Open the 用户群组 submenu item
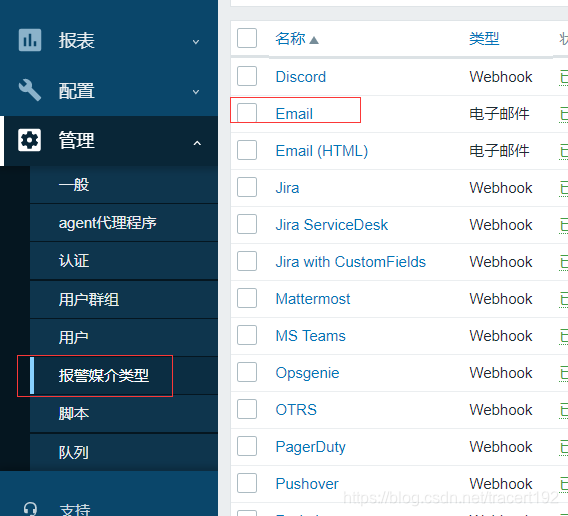The height and width of the screenshot is (516, 568). point(124,300)
